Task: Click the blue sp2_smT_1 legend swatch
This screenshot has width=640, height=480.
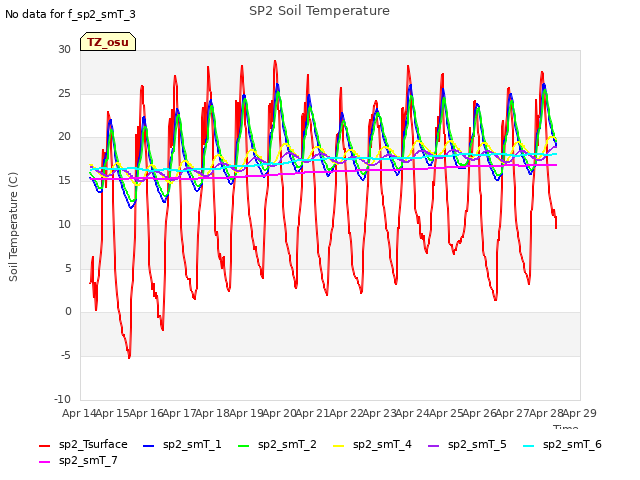Action: [x=149, y=446]
